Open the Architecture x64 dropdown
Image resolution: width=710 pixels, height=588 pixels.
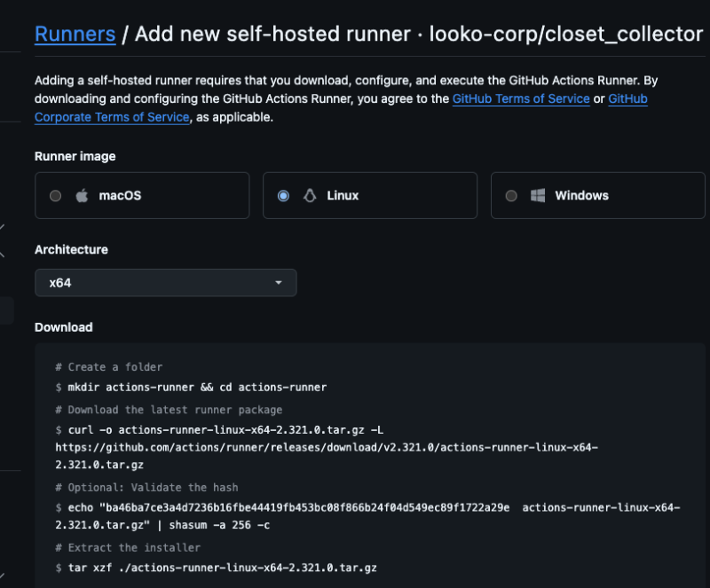point(165,283)
